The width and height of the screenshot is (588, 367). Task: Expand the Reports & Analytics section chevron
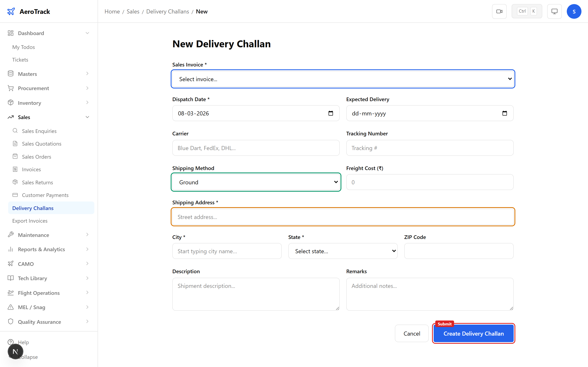point(87,249)
